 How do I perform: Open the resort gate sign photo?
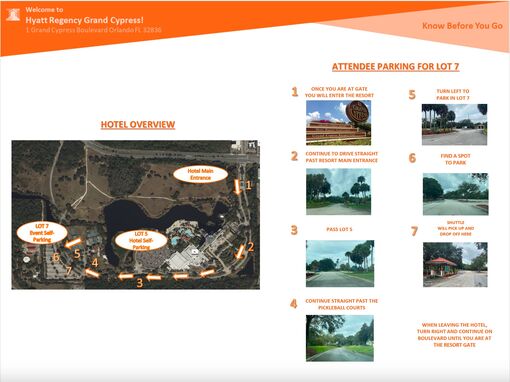[x=338, y=123]
